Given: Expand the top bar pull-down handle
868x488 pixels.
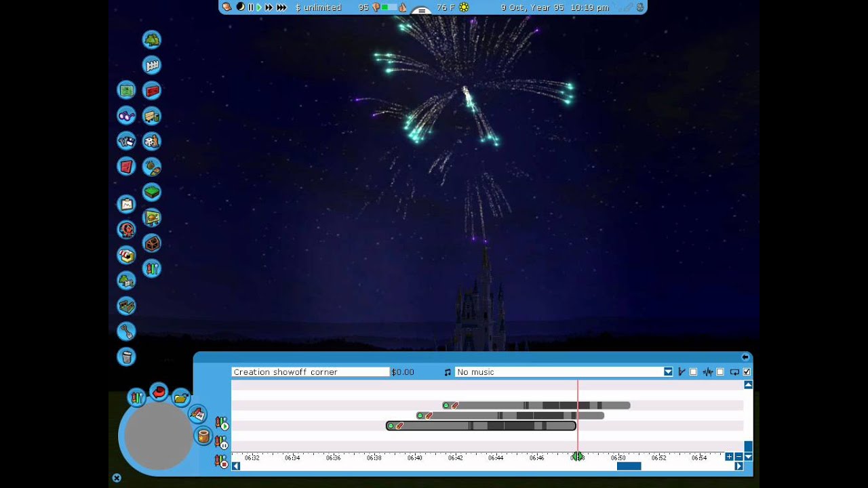Looking at the screenshot, I should pos(422,10).
